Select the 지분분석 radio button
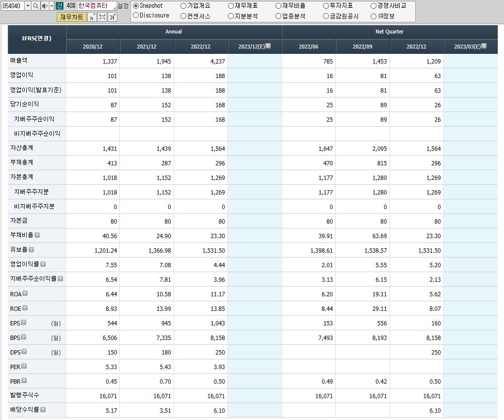504x420 pixels. [231, 16]
